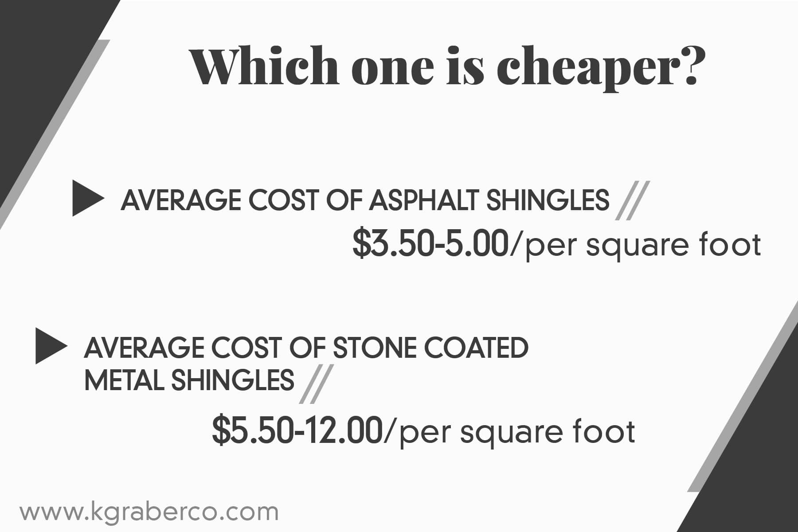
Task: Click the triangle bullet beside asphalt shingles heading
Action: point(87,199)
